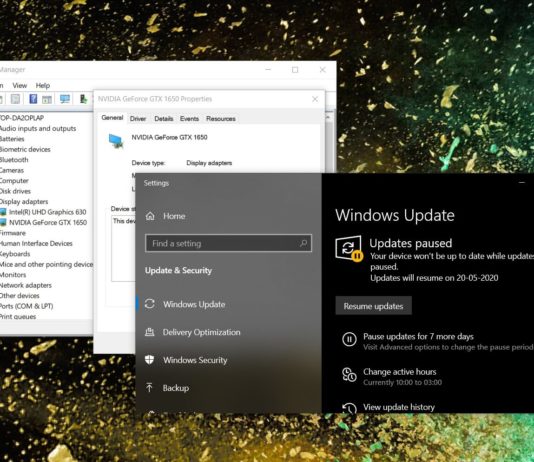Expand Mice and other pointing devices
This screenshot has height=462, width=534.
click(46, 265)
